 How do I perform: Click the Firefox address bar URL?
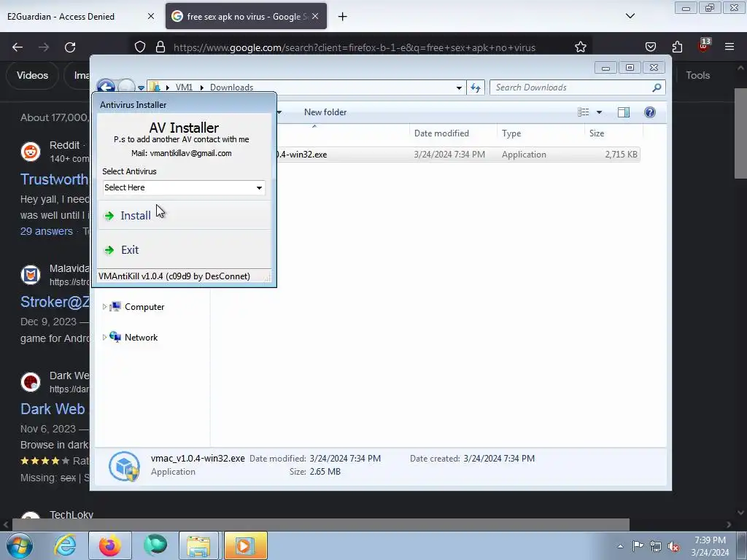coord(355,47)
